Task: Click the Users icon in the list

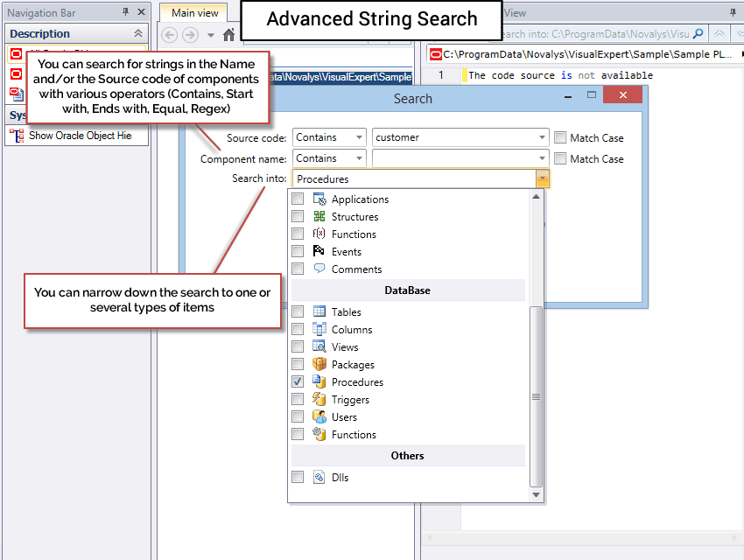Action: point(319,417)
